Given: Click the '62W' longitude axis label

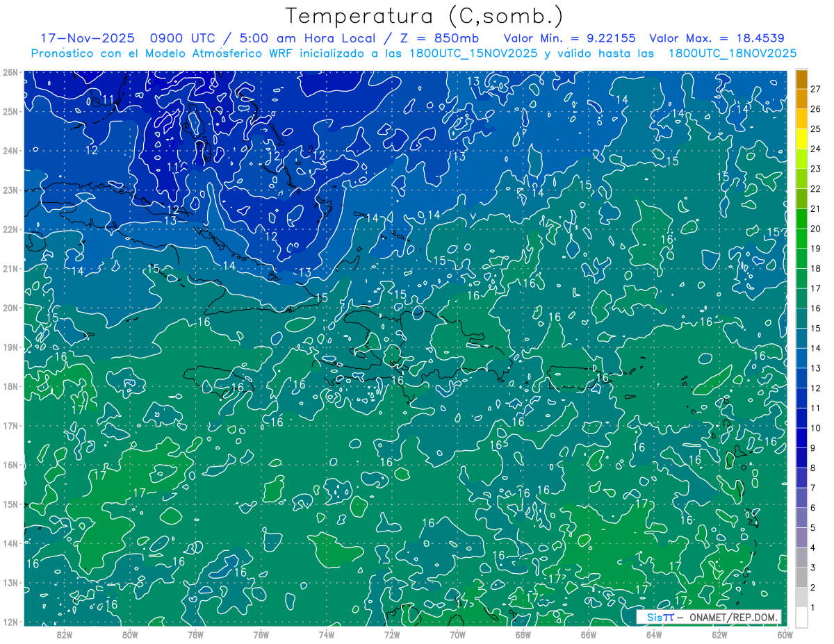Looking at the screenshot, I should [x=719, y=635].
